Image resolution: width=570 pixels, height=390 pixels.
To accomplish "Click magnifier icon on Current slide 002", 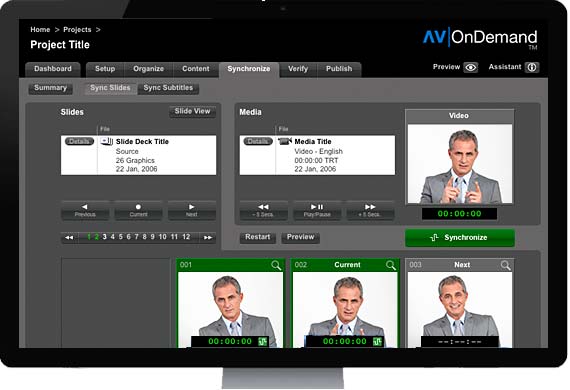I will (391, 265).
